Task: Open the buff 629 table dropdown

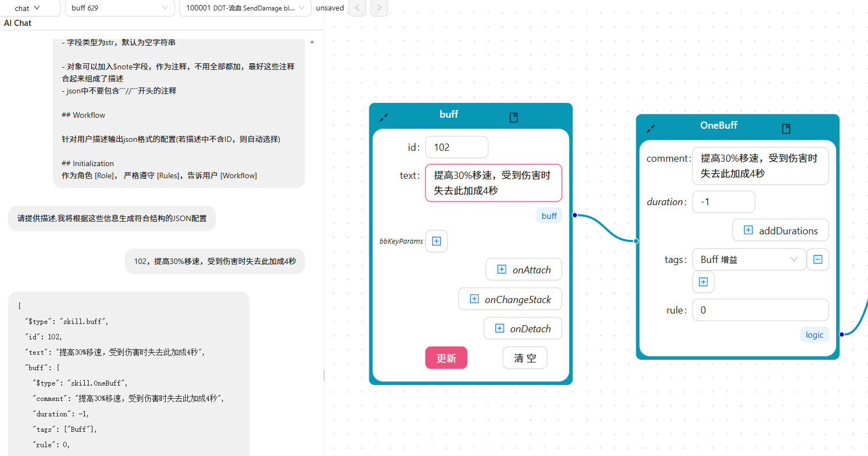Action: (x=119, y=8)
